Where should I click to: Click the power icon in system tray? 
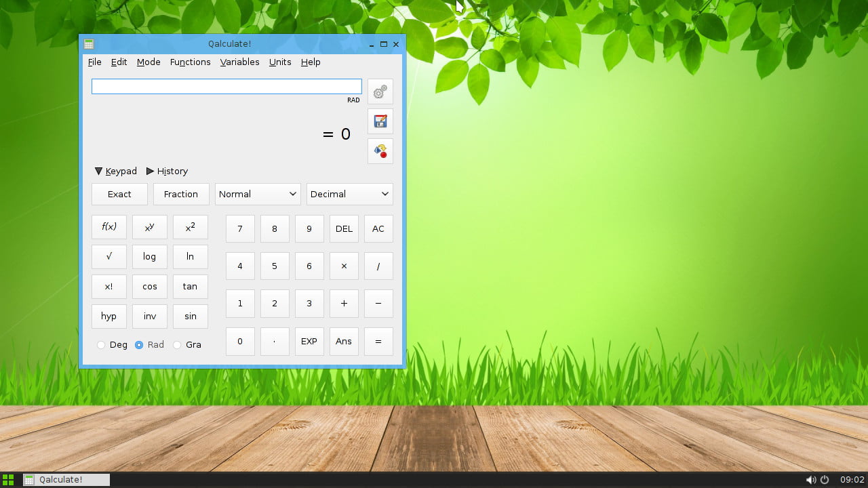pos(825,480)
